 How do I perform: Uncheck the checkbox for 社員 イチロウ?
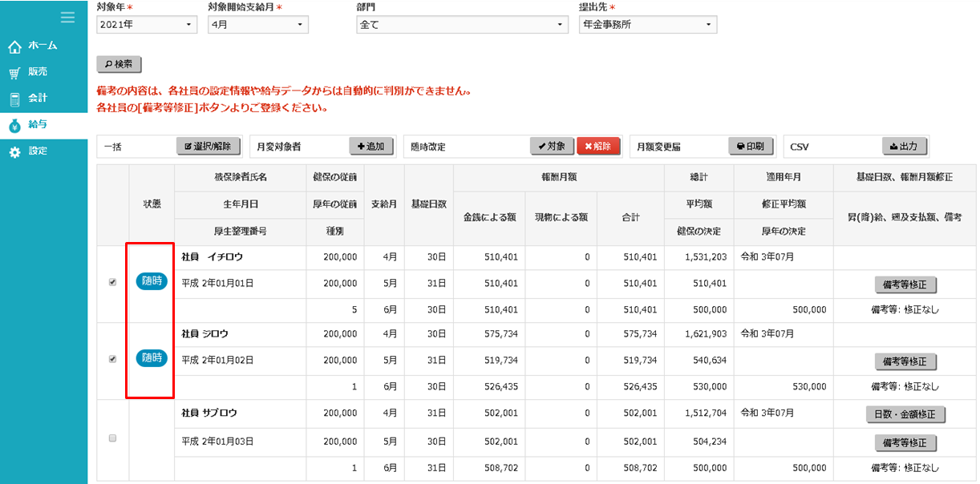(x=112, y=282)
